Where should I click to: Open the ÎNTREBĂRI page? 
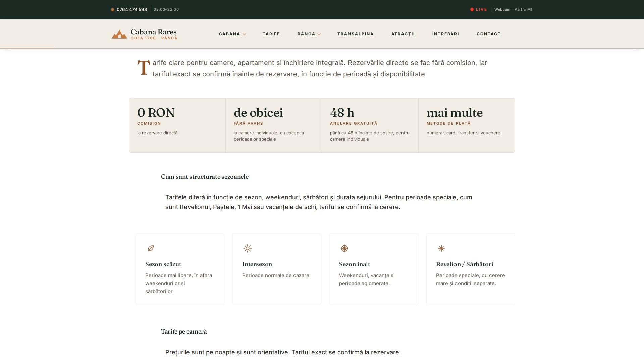point(445,34)
